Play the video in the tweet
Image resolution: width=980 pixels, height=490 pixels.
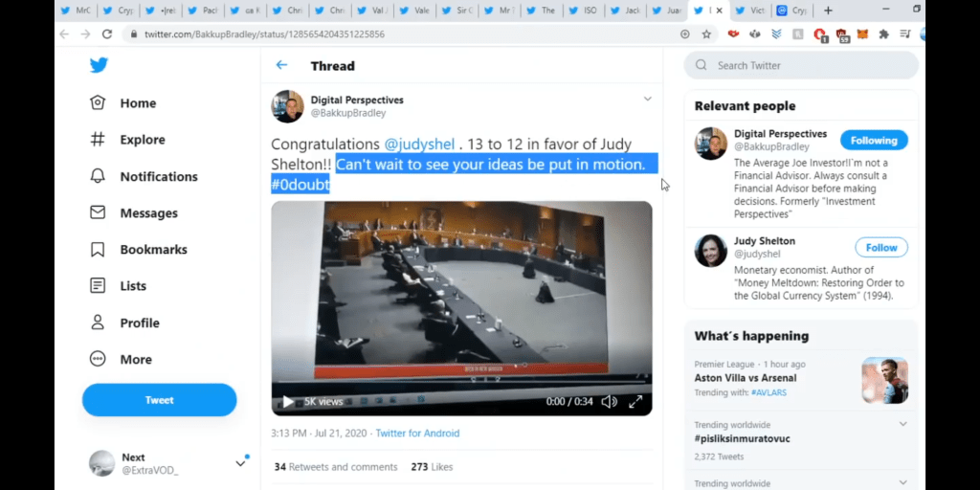click(x=288, y=402)
